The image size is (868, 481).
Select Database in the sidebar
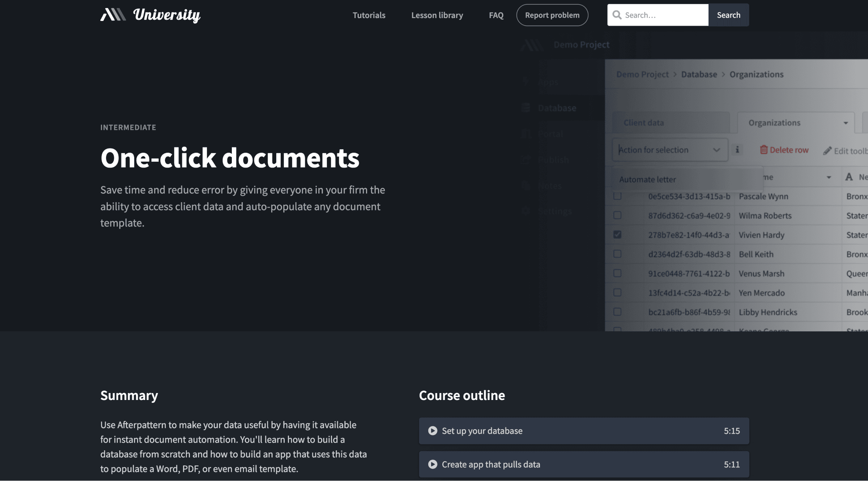[x=557, y=108]
